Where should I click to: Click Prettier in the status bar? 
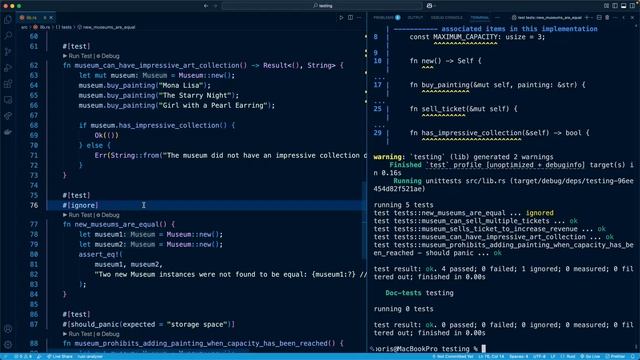[x=616, y=356]
